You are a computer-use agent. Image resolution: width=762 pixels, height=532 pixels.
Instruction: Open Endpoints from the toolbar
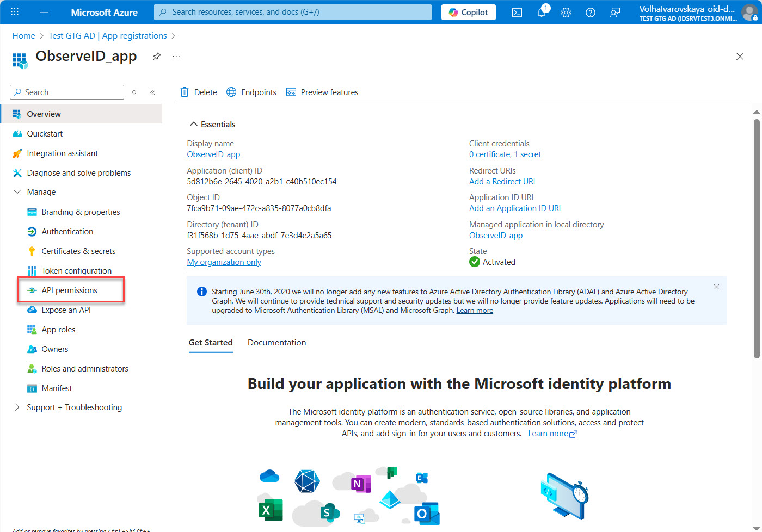click(251, 92)
